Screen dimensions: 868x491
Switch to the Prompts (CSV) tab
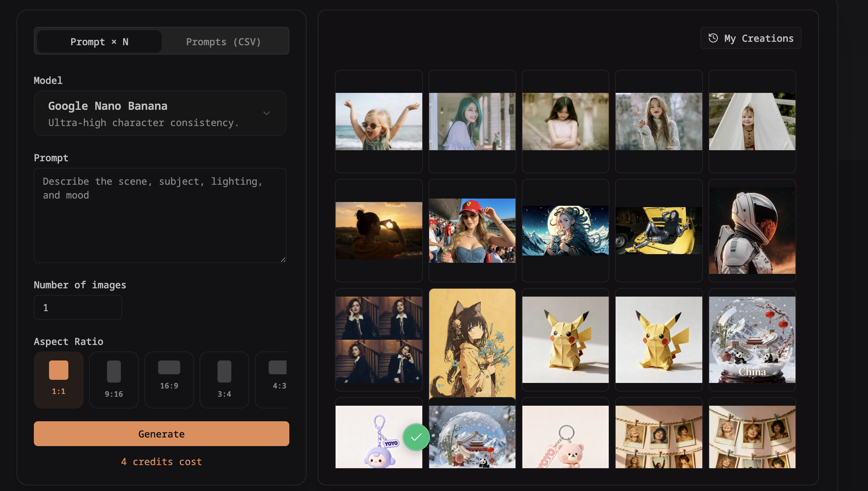tap(223, 41)
